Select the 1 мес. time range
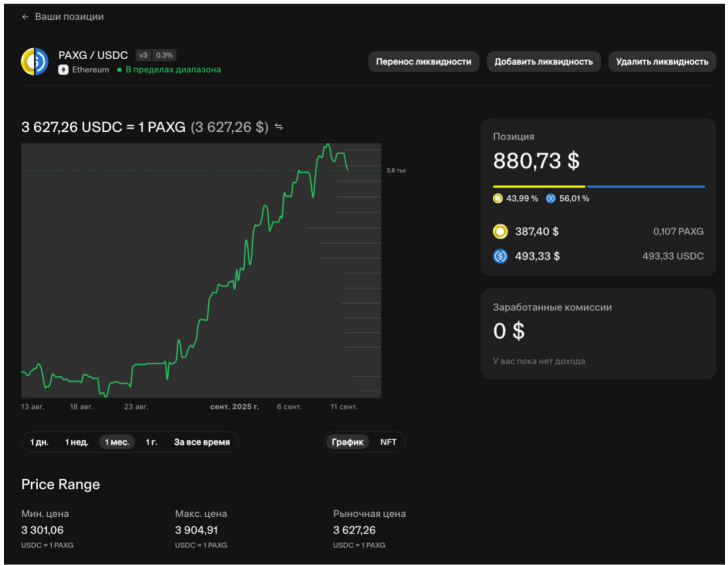 [x=117, y=442]
